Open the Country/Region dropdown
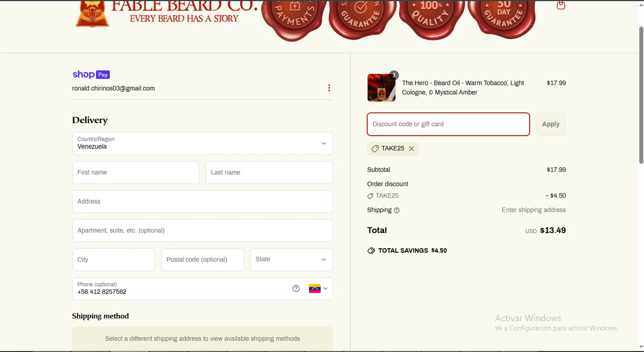This screenshot has width=644, height=352. (203, 143)
